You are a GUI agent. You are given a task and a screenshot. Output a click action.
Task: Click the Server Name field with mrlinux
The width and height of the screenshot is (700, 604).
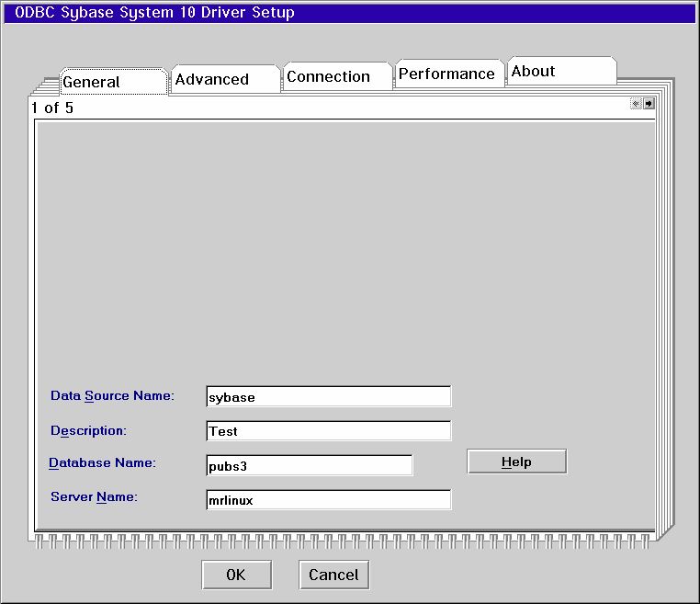click(329, 499)
